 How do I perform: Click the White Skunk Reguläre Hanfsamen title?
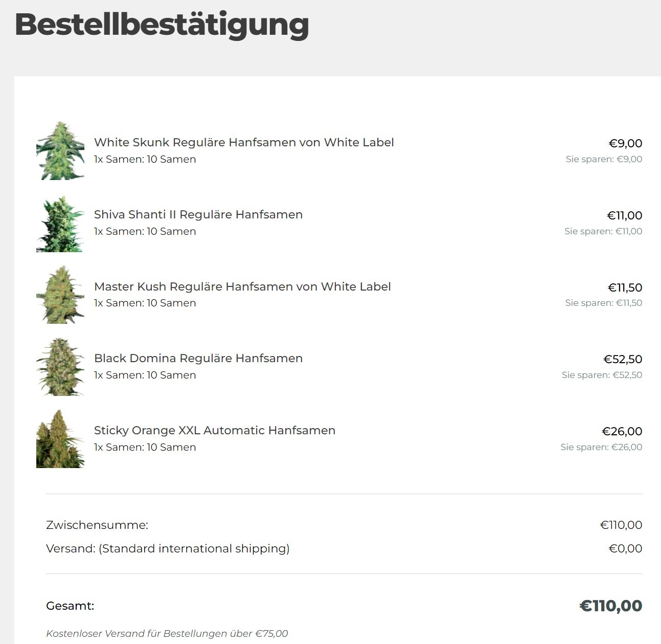point(244,142)
